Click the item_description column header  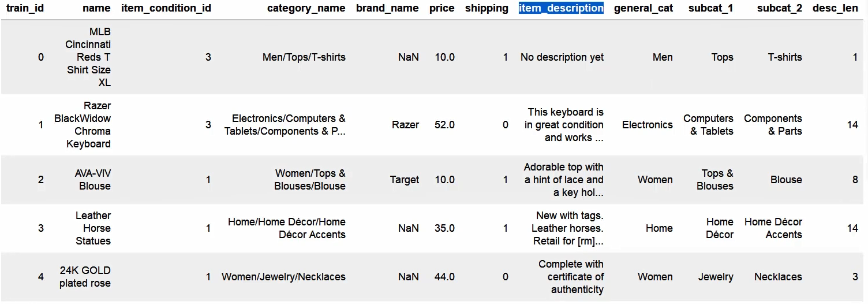(561, 8)
